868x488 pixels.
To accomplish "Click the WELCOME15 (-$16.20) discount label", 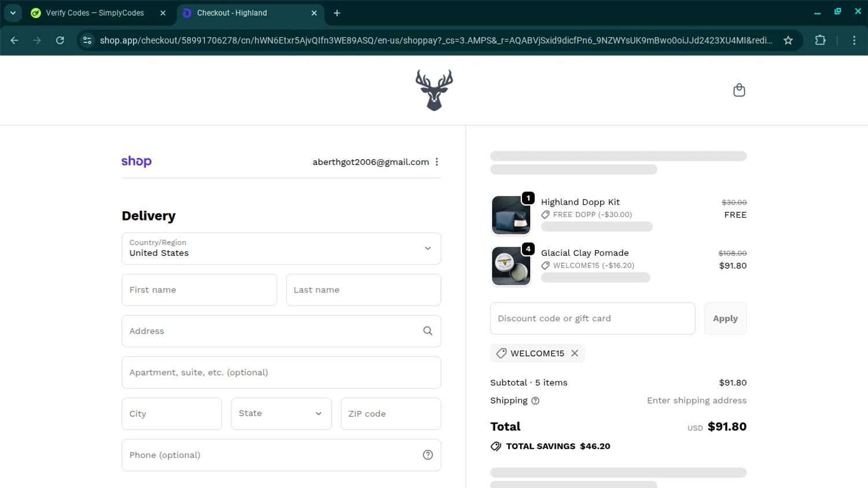I will 594,265.
